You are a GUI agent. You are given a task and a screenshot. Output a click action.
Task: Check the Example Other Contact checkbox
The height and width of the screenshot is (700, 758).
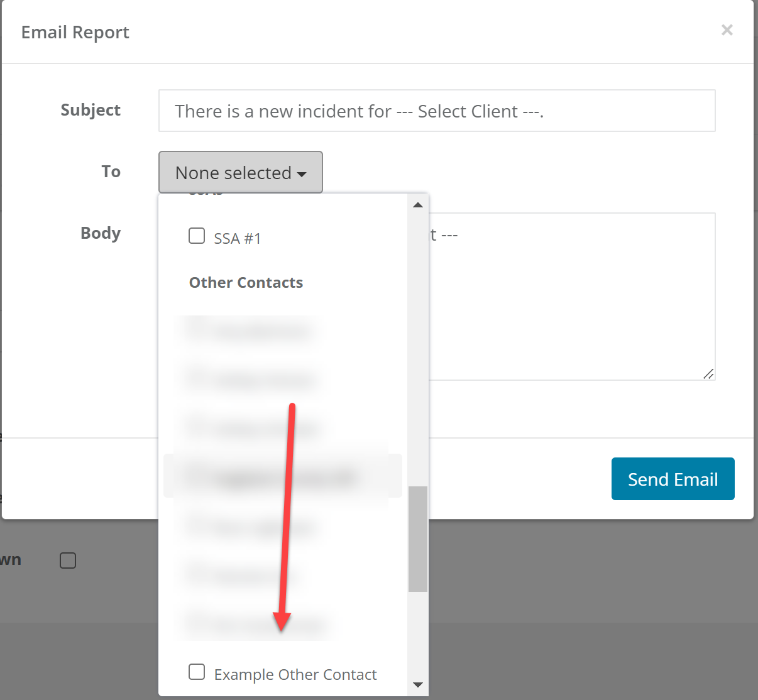tap(197, 672)
